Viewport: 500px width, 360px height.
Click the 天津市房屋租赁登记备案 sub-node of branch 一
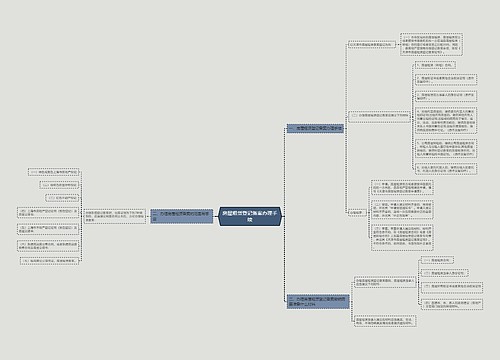tap(372, 44)
